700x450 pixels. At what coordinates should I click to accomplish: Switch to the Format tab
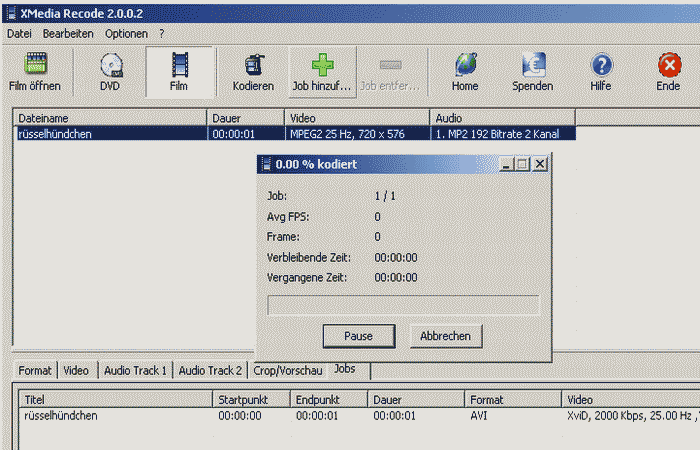click(35, 370)
